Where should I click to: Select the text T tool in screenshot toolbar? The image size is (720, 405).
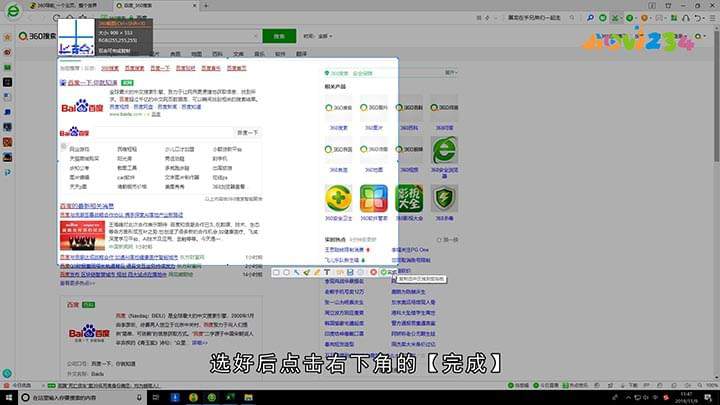(327, 272)
